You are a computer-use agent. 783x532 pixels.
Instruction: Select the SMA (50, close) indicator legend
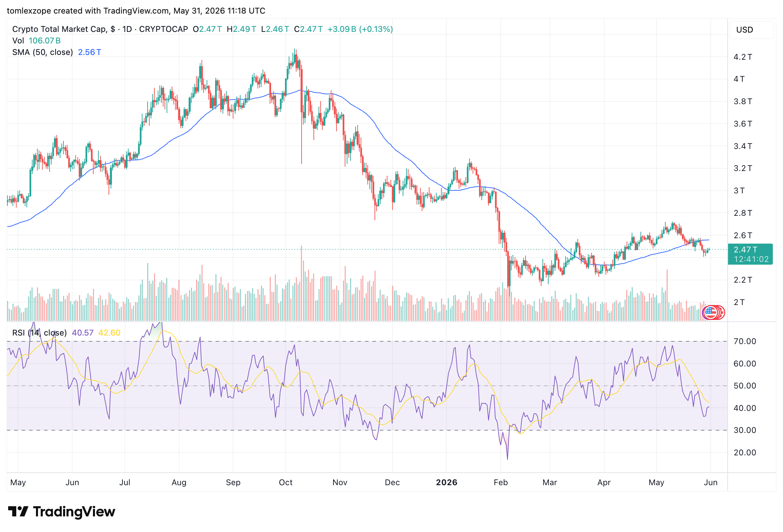tap(43, 52)
